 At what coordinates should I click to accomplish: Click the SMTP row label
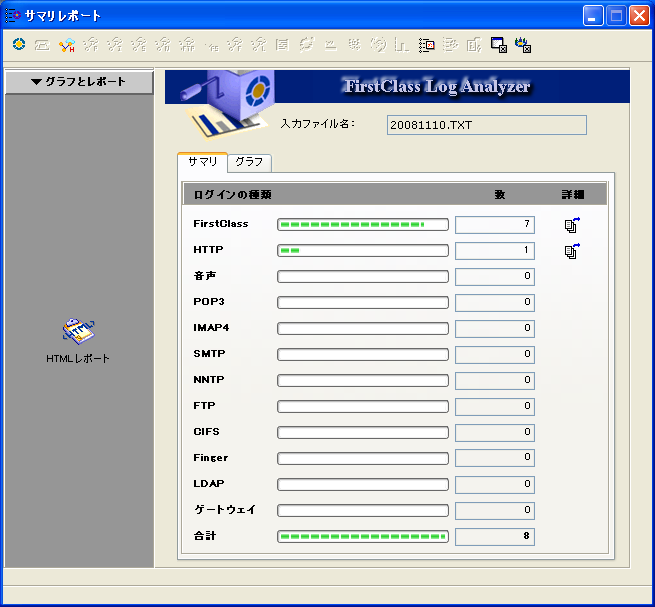(x=209, y=353)
